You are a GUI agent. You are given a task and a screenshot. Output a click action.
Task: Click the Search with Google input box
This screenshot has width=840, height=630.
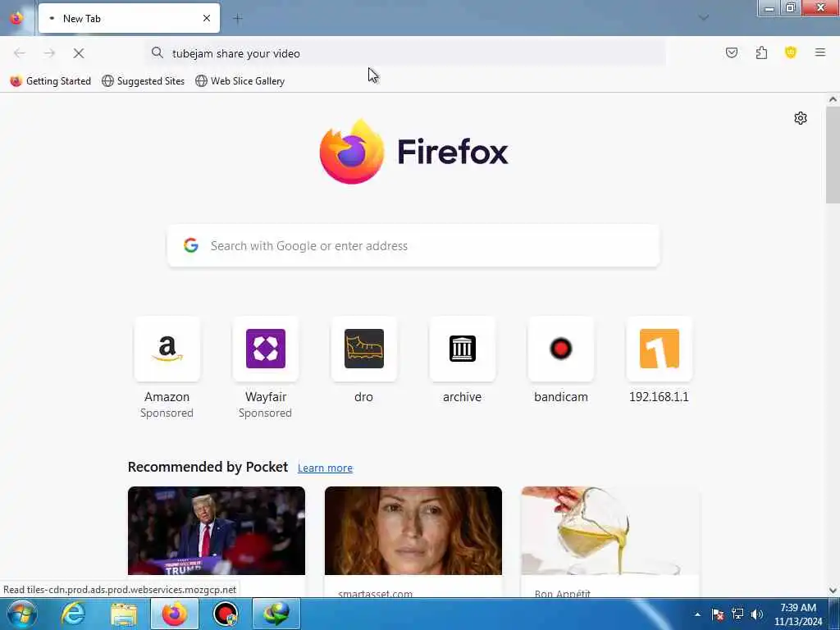tap(413, 245)
